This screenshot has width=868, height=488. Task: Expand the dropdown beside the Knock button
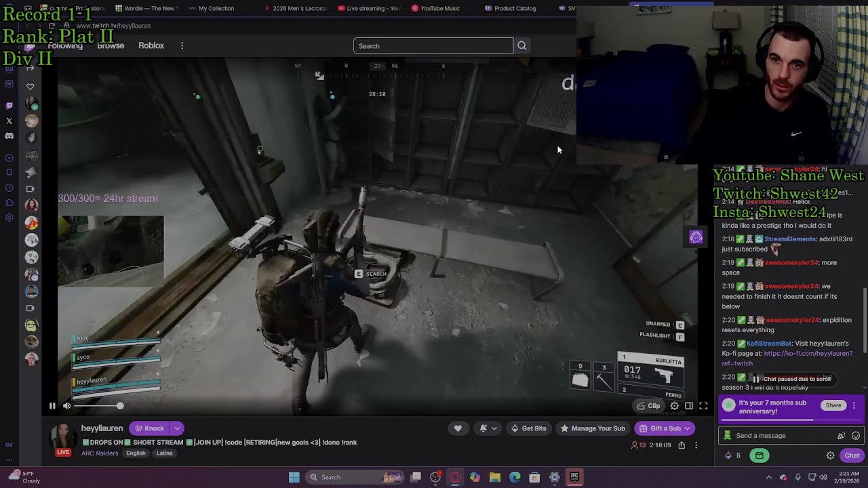click(x=177, y=428)
